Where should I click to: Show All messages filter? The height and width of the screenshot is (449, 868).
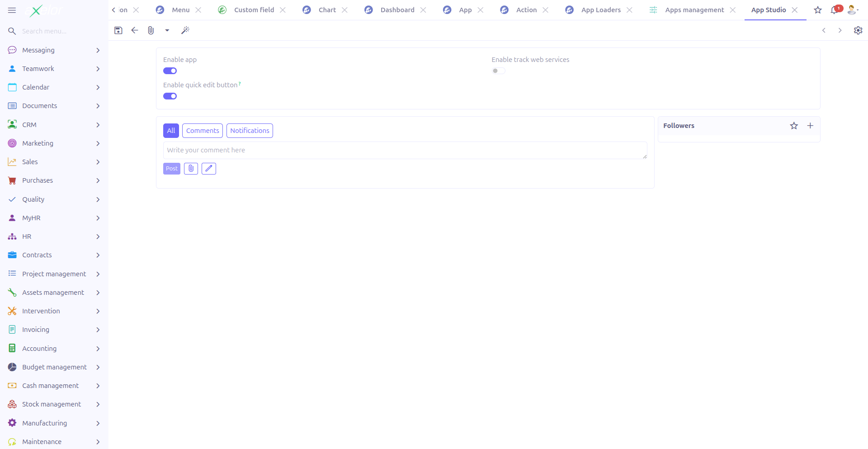click(171, 131)
